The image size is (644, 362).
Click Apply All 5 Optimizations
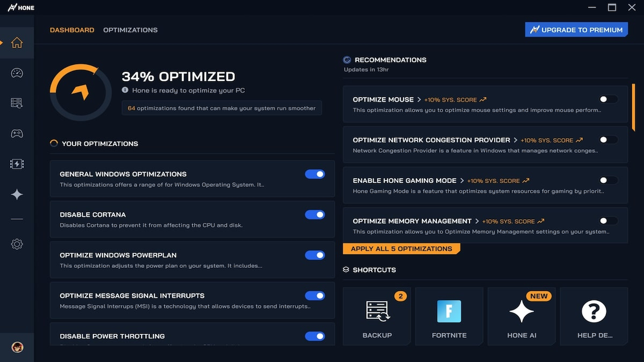point(401,248)
